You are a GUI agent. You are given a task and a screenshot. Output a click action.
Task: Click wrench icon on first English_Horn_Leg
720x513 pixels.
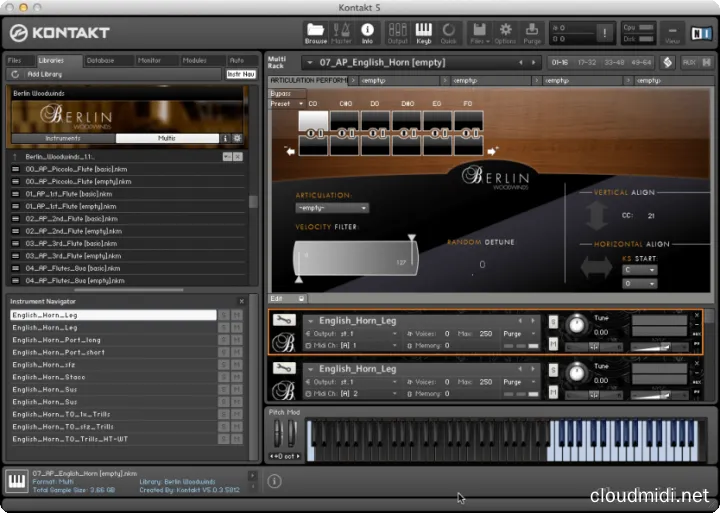tap(283, 321)
